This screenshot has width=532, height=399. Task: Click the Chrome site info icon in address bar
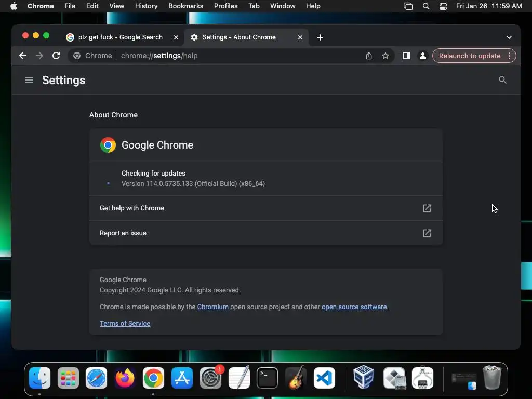[x=77, y=56]
